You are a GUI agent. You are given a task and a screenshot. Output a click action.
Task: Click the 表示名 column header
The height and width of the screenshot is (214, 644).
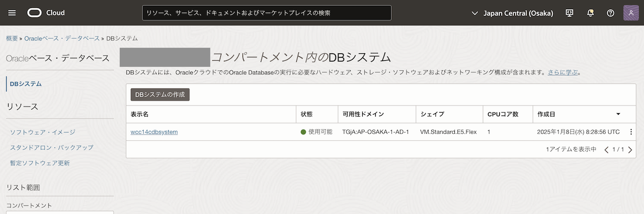[x=139, y=115]
